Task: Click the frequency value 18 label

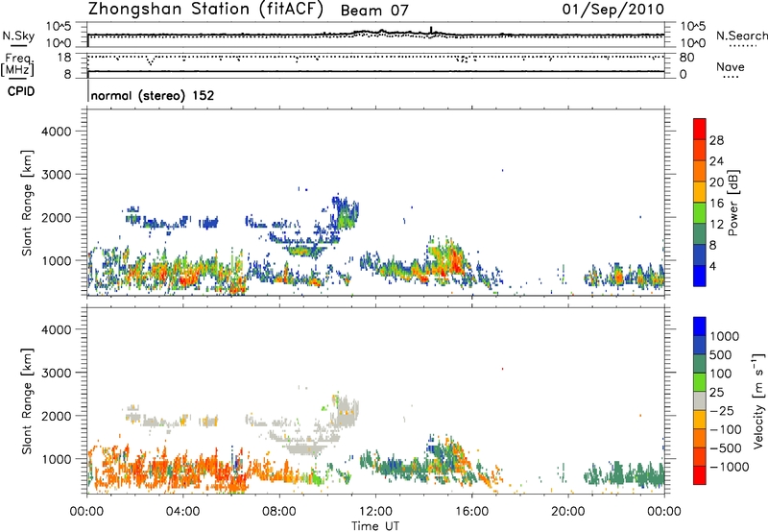Action: coord(64,58)
